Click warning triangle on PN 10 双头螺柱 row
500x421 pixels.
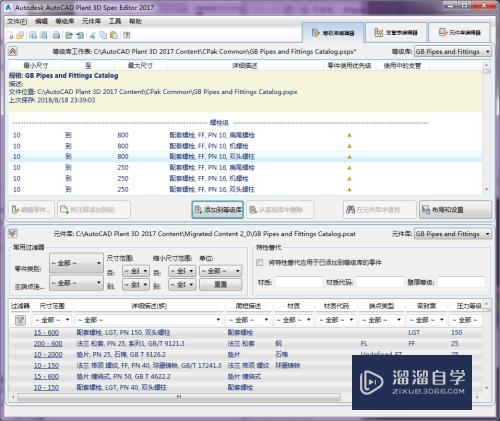349,157
